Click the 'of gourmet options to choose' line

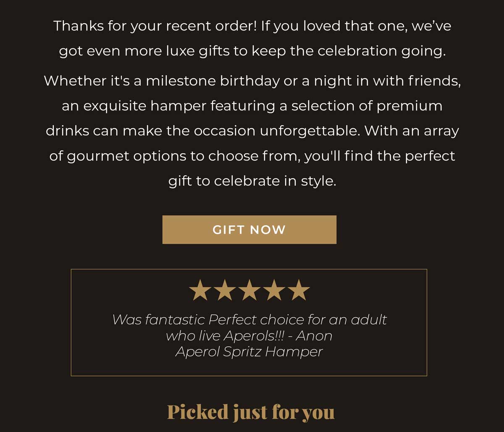pyautogui.click(x=252, y=156)
